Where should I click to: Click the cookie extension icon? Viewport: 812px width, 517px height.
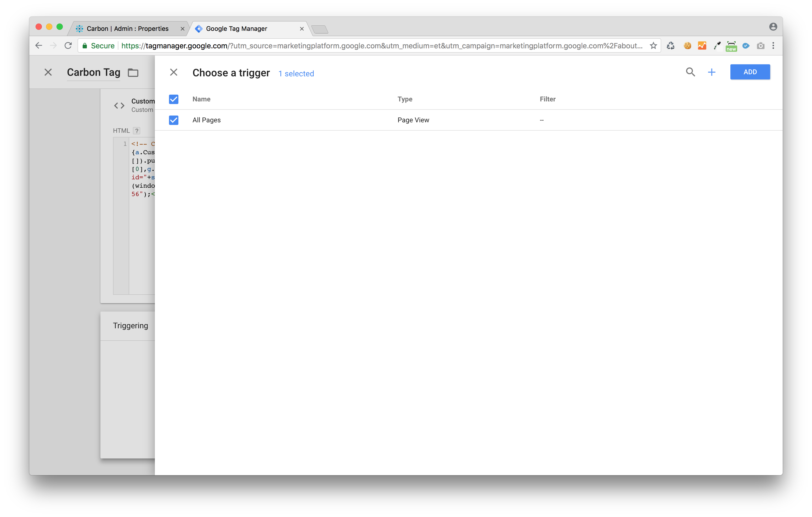point(687,46)
